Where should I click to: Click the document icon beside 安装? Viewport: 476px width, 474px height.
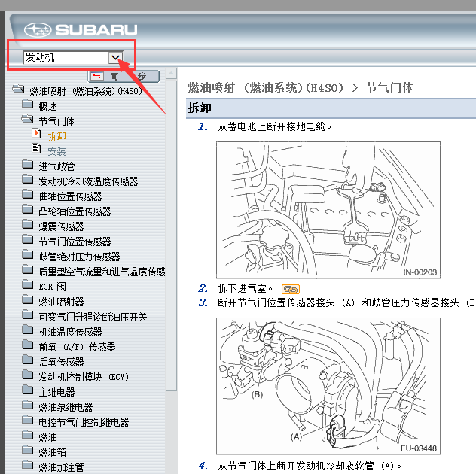tap(36, 149)
